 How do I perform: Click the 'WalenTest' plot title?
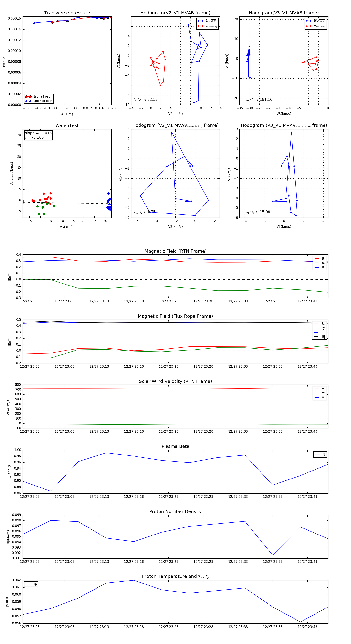pos(67,125)
